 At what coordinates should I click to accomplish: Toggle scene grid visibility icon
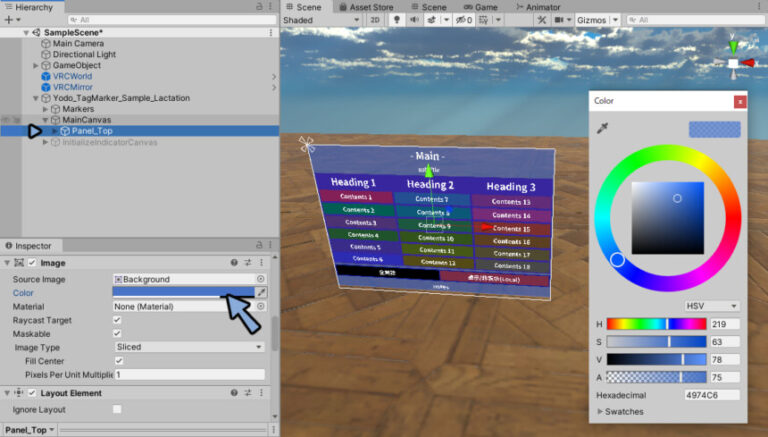click(483, 20)
